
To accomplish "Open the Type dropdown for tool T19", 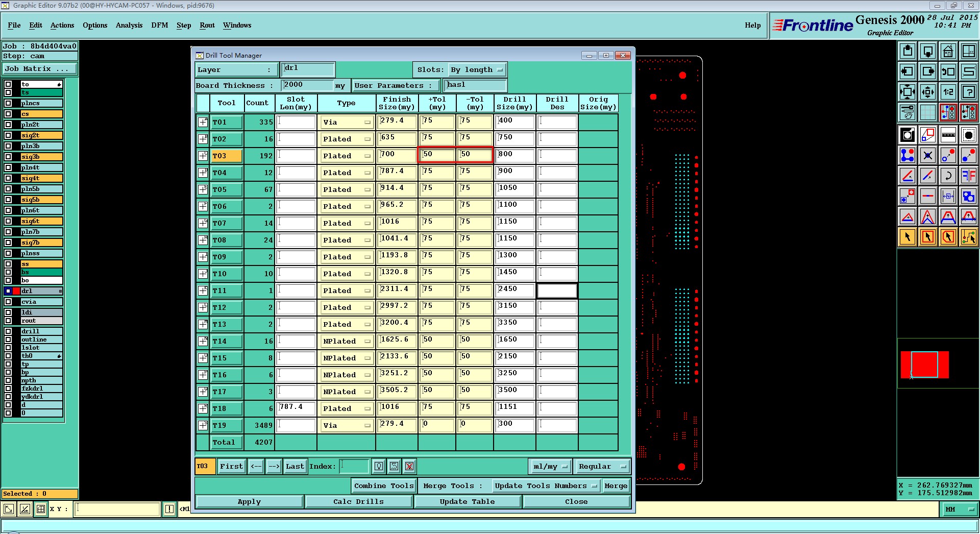I will click(x=347, y=426).
